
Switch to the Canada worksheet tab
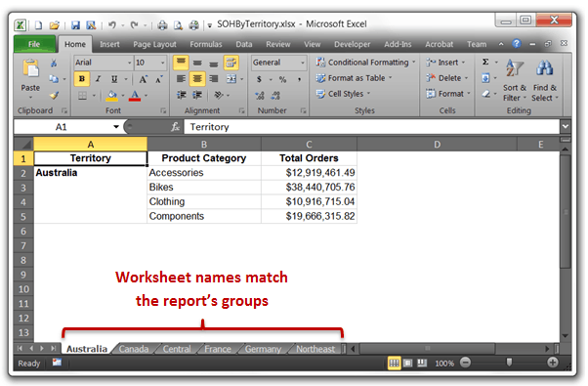pyautogui.click(x=134, y=349)
